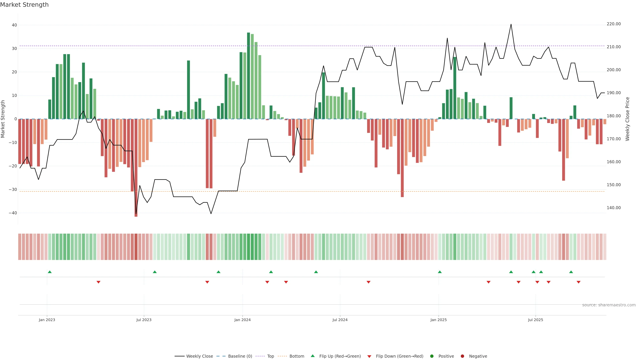Viewport: 644px width, 362px height.
Task: Click the Jan 2024 x-axis label
Action: (x=242, y=320)
